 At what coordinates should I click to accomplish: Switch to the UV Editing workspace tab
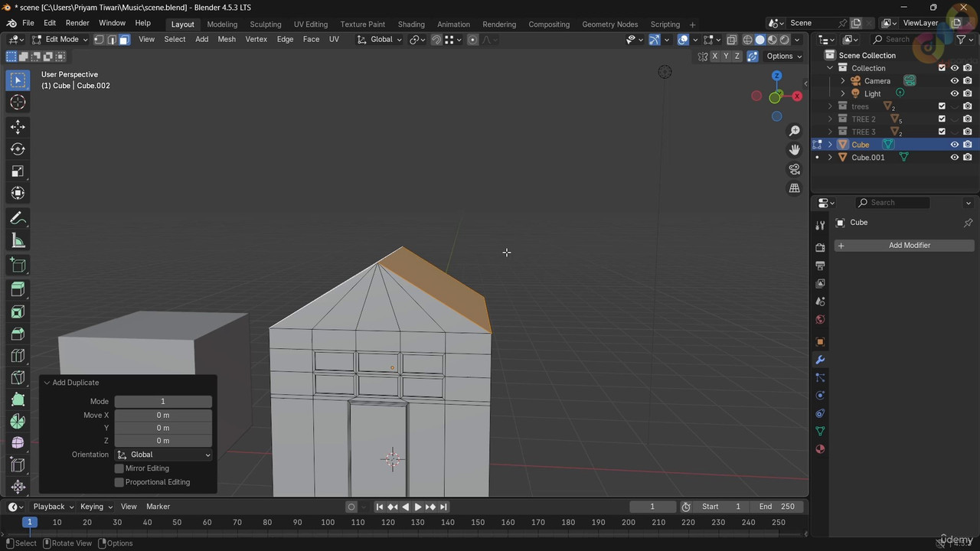tap(310, 24)
